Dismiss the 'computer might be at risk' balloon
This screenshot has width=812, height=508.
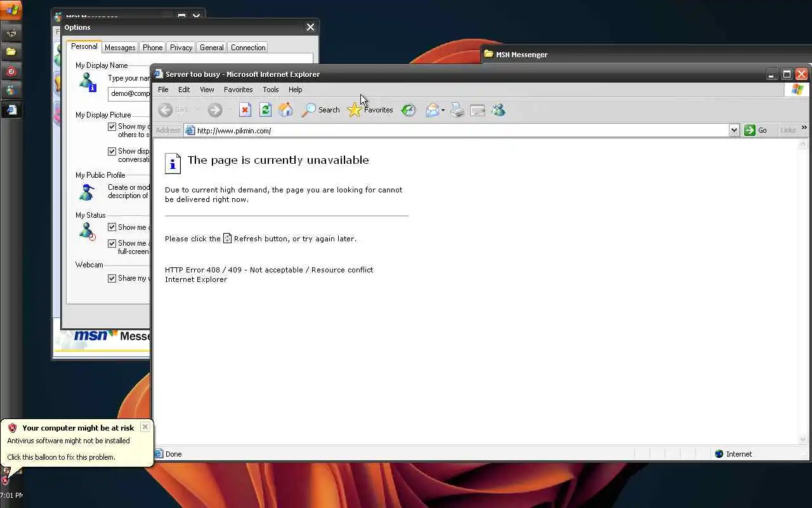click(145, 427)
